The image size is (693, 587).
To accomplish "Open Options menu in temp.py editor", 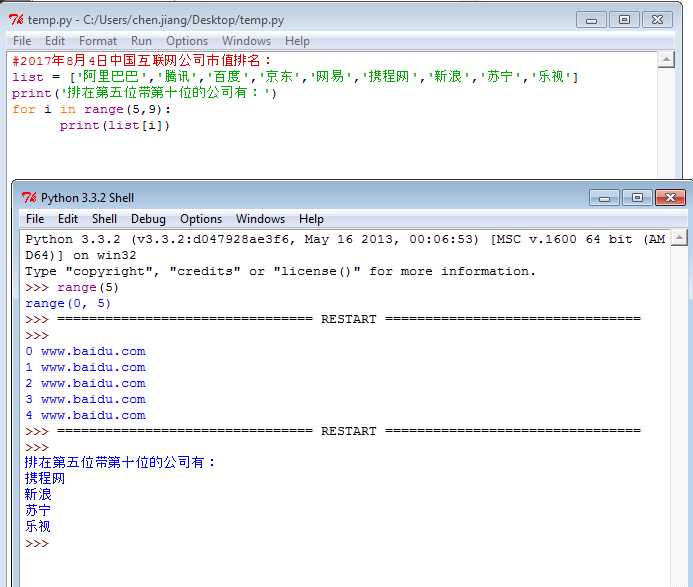I will point(187,41).
